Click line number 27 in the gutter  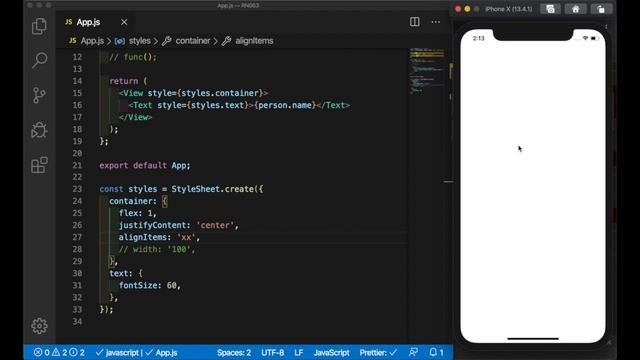click(77, 237)
